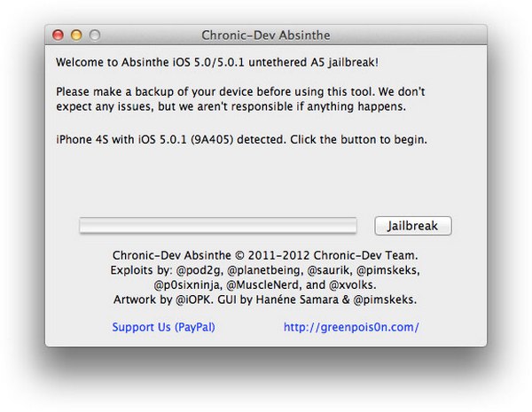Click the Jailbreak button to begin
The height and width of the screenshot is (412, 532).
413,226
